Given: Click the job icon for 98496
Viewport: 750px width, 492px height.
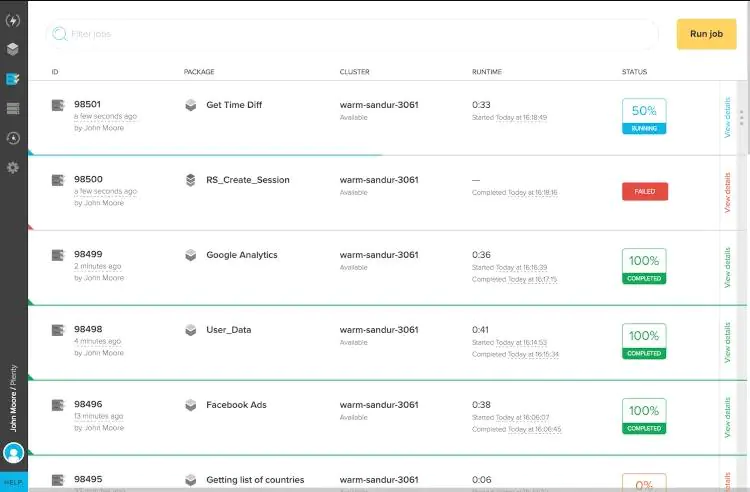Looking at the screenshot, I should (58, 405).
